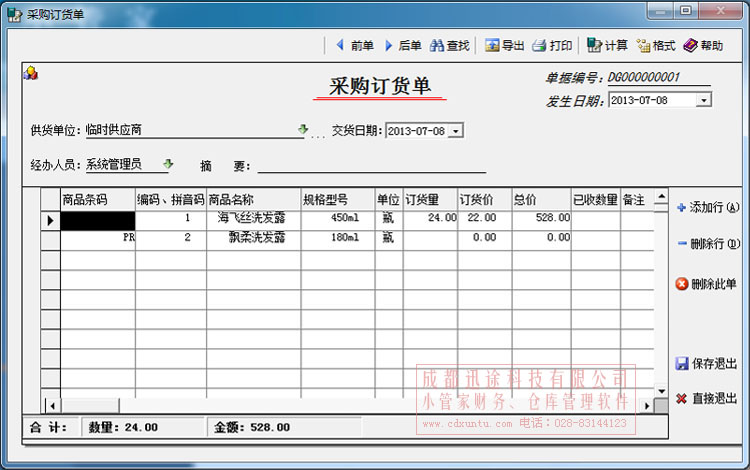The width and height of the screenshot is (750, 470).
Task: Click the 导出 export icon
Action: click(x=504, y=45)
